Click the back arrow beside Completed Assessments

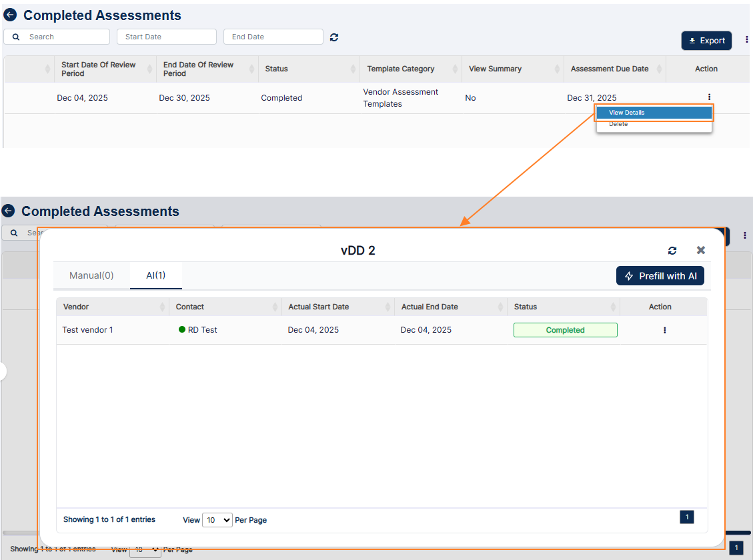pos(10,15)
